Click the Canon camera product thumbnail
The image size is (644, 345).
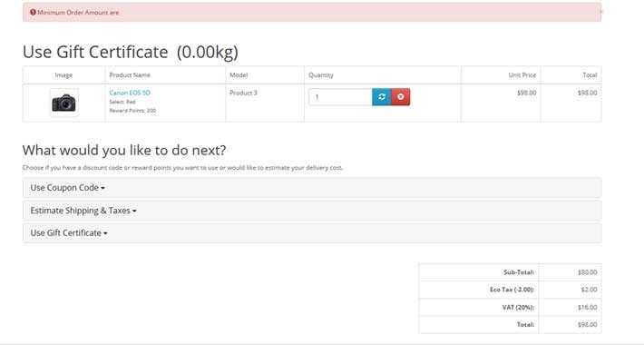(63, 103)
